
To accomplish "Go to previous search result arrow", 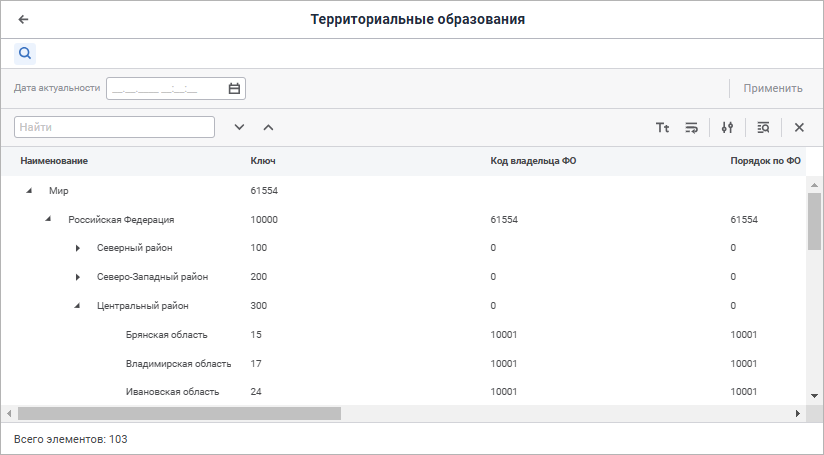I will [x=268, y=127].
